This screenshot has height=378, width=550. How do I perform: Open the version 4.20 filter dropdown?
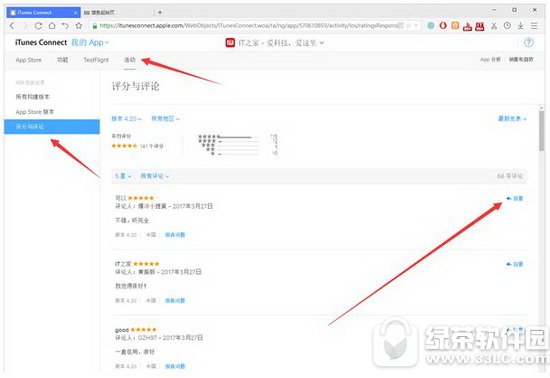pos(127,119)
